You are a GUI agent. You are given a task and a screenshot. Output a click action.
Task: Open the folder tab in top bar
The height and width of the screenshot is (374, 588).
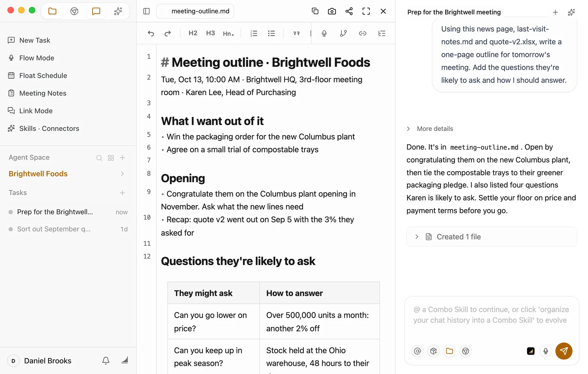52,11
